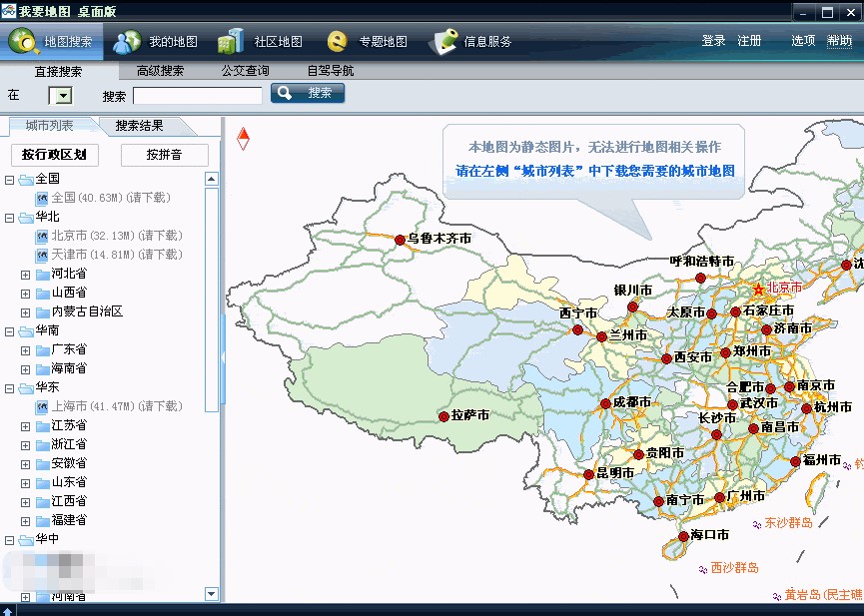Switch to 自驾导航 tab
The image size is (864, 616).
pos(331,71)
